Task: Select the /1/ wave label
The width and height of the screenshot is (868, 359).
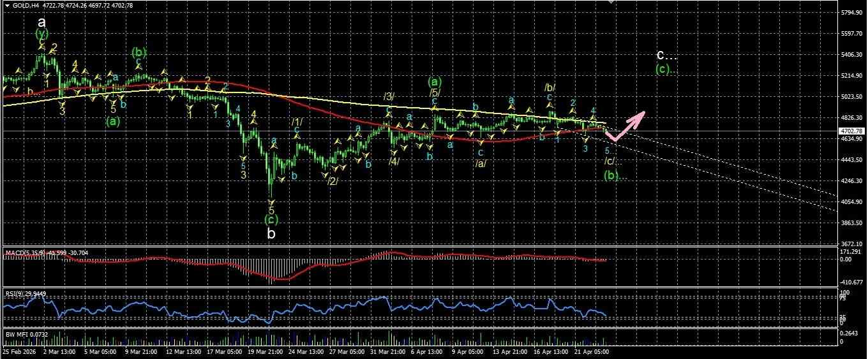Action: (297, 121)
